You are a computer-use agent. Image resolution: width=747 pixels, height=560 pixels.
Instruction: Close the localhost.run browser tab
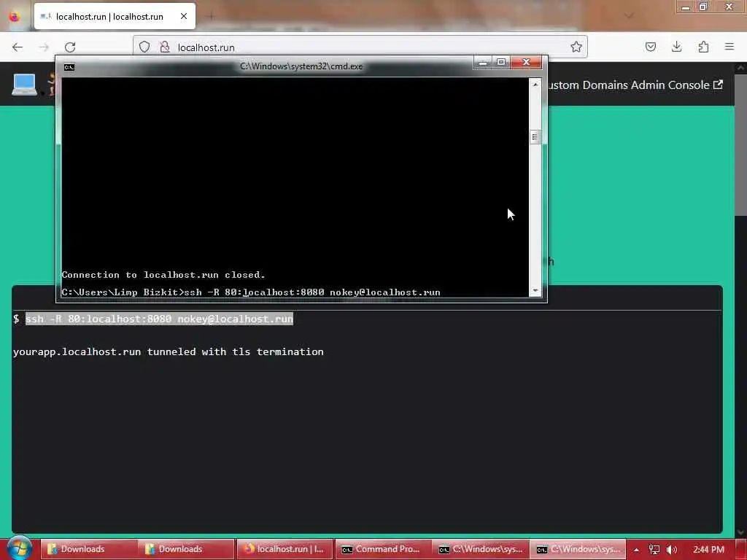click(x=183, y=16)
